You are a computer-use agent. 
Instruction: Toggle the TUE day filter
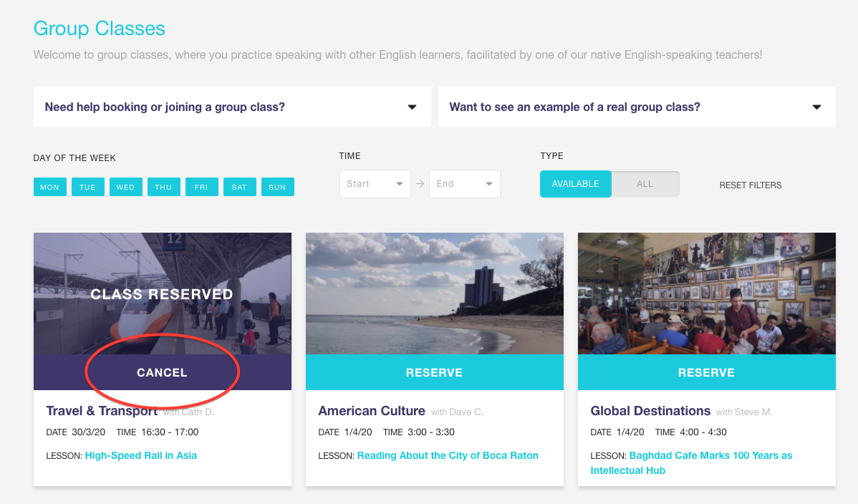[x=87, y=187]
